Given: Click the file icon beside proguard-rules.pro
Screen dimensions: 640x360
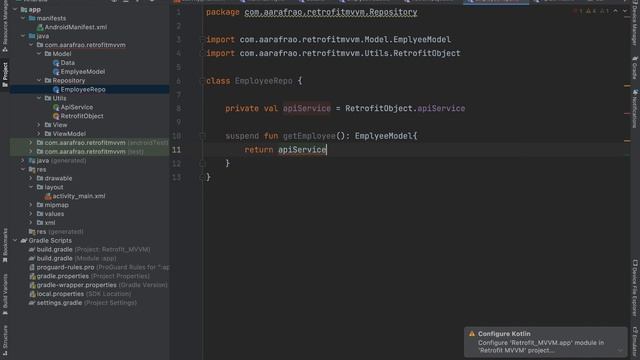Looking at the screenshot, I should pos(32,267).
